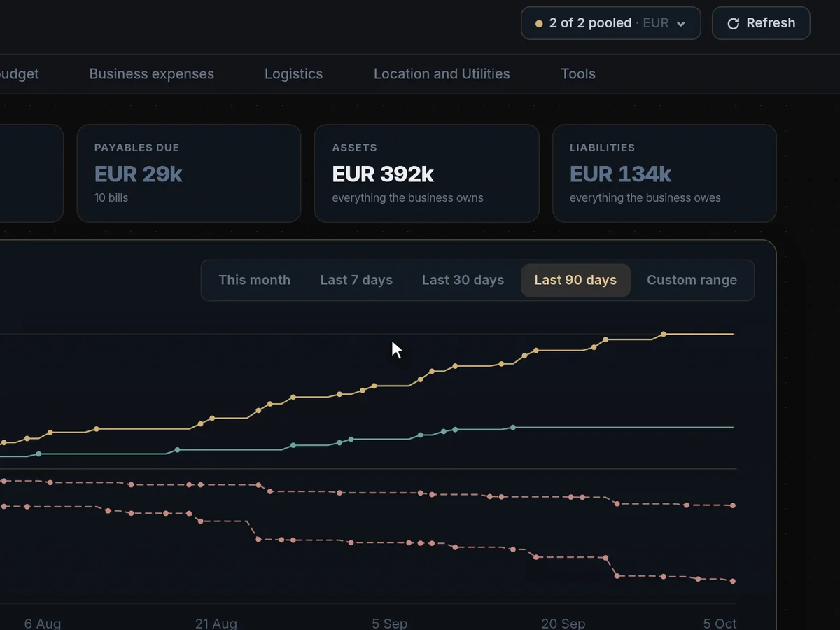Select the Last 30 days range
Image resolution: width=840 pixels, height=630 pixels.
[x=463, y=280]
